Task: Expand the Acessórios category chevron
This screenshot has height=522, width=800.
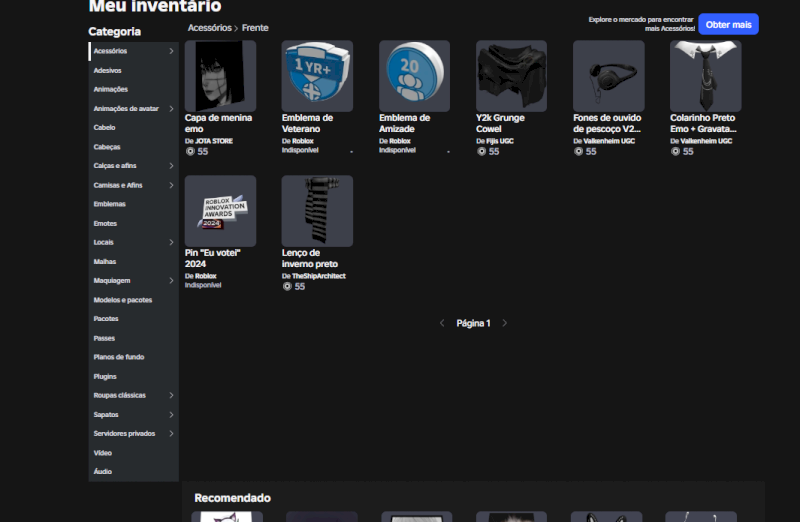Action: pyautogui.click(x=171, y=51)
